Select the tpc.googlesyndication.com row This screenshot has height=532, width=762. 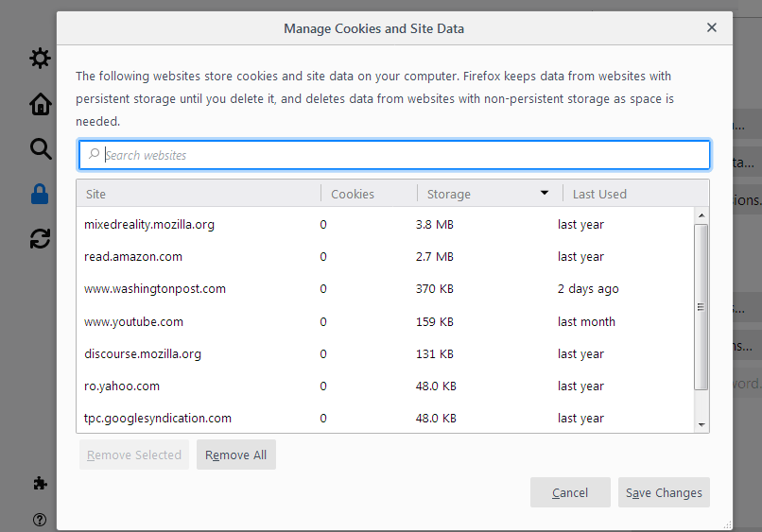pos(385,418)
